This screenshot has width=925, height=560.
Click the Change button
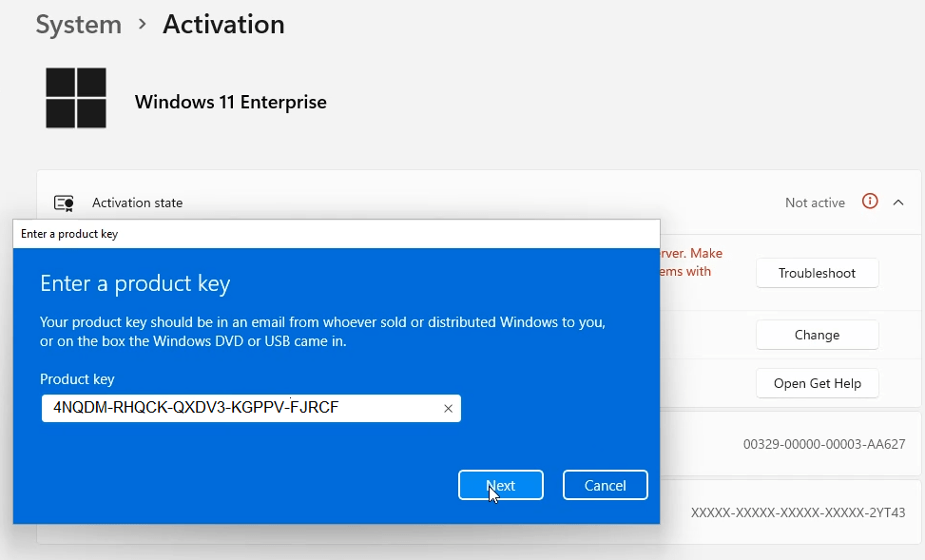tap(817, 335)
